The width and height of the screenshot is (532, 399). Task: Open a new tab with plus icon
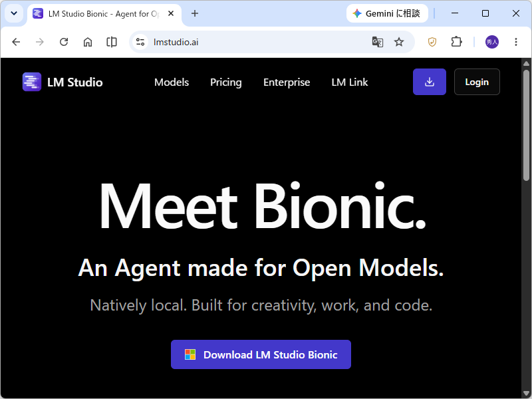click(x=194, y=13)
